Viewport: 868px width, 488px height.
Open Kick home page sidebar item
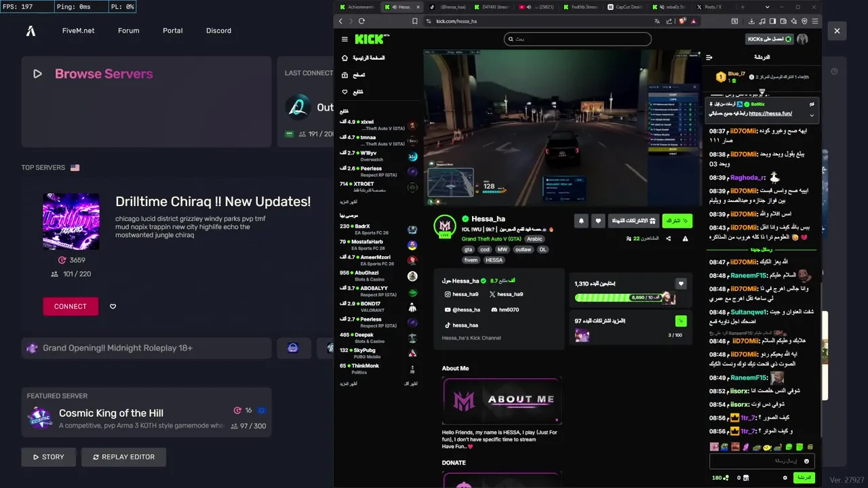tap(363, 58)
